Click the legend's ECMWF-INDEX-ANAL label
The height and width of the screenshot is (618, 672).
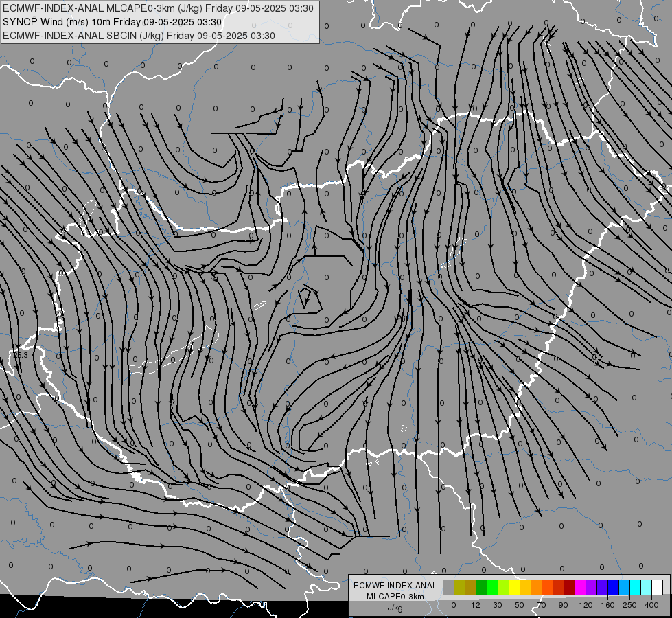pos(395,586)
